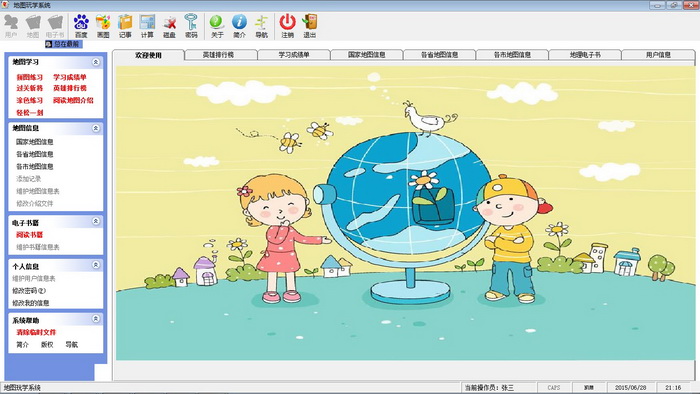Click 修改介绍文件 in the sidebar
The width and height of the screenshot is (700, 394).
point(34,204)
